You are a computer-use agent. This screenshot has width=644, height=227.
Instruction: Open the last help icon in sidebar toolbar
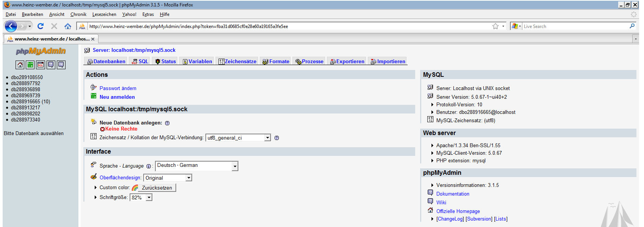click(x=61, y=65)
